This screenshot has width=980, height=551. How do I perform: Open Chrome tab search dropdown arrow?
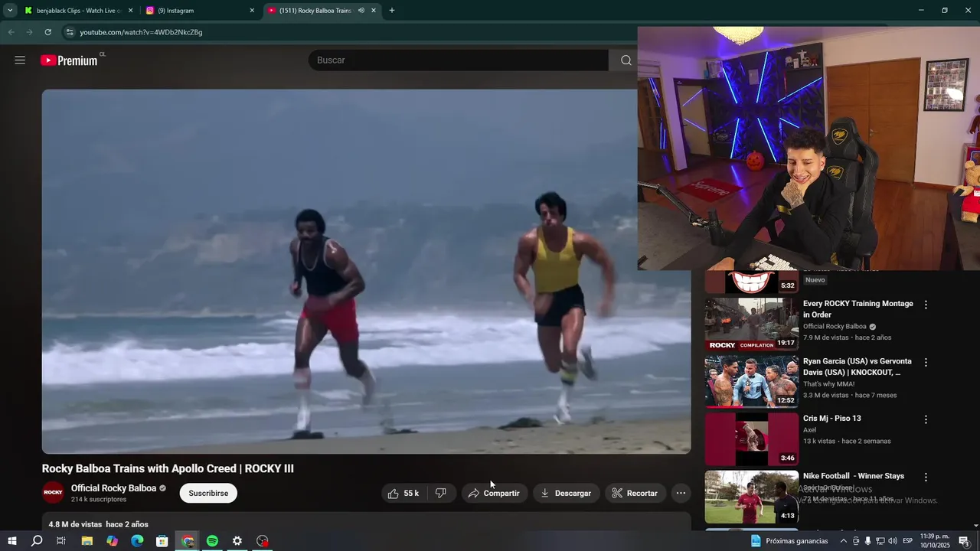pos(10,11)
